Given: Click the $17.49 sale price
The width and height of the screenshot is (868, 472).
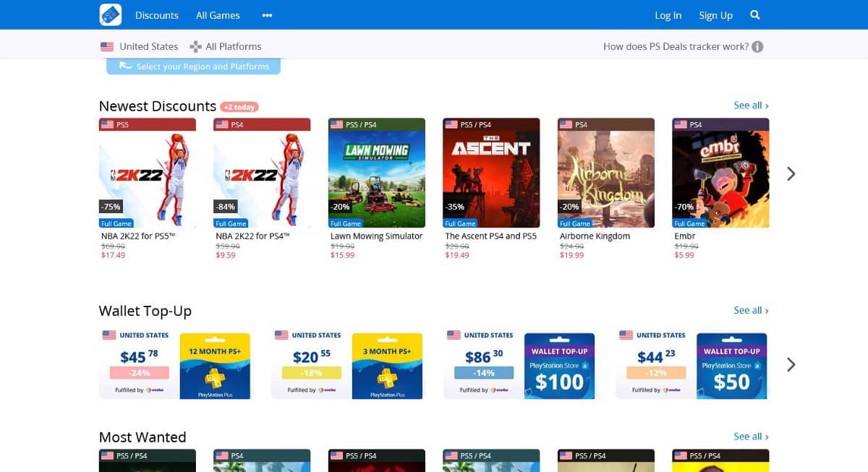Looking at the screenshot, I should tap(113, 255).
